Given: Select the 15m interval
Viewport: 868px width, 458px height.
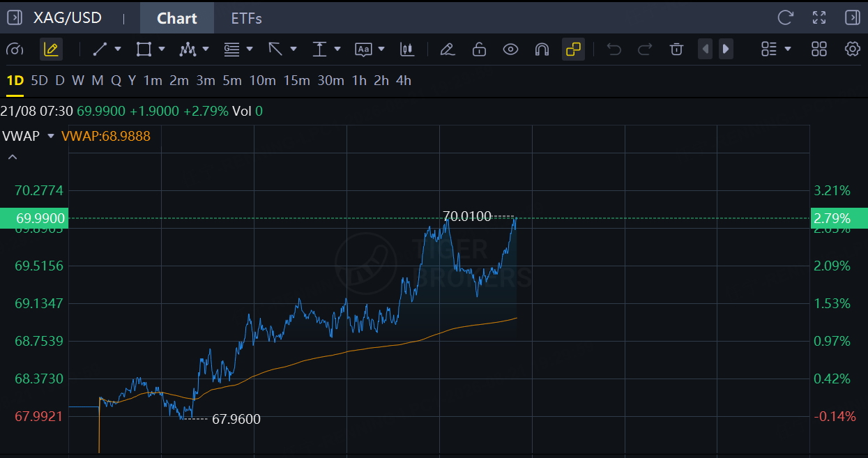Looking at the screenshot, I should click(297, 81).
